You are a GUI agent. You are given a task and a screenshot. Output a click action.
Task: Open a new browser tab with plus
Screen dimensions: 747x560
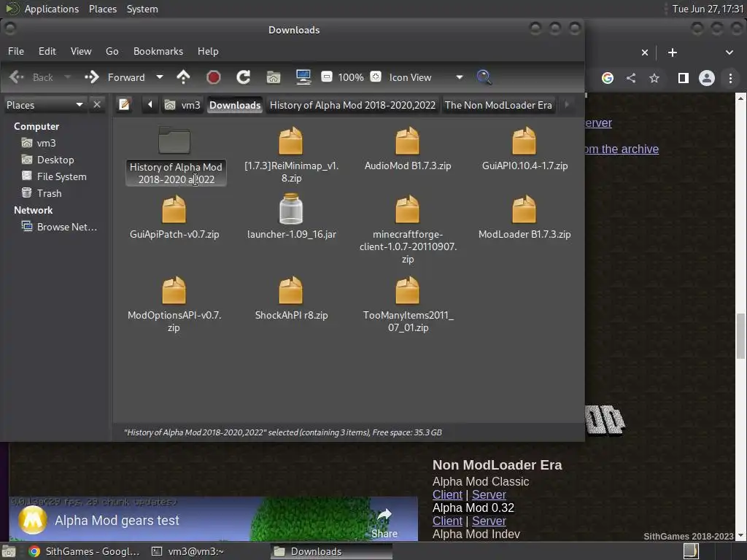click(672, 52)
